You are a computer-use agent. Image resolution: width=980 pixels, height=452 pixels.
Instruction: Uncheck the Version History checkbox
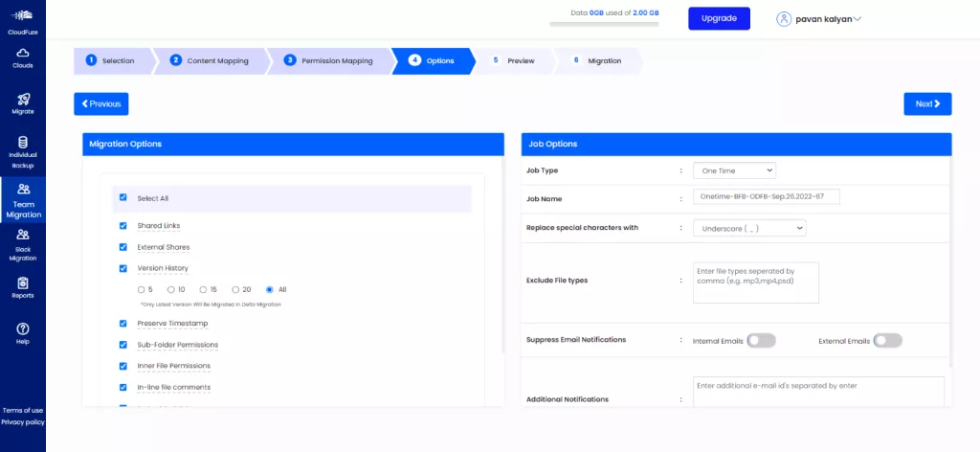(x=123, y=268)
